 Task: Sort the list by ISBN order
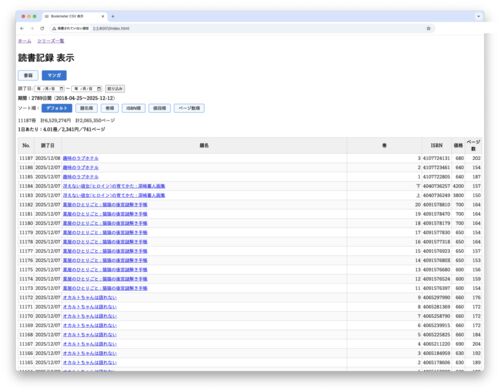(x=134, y=108)
